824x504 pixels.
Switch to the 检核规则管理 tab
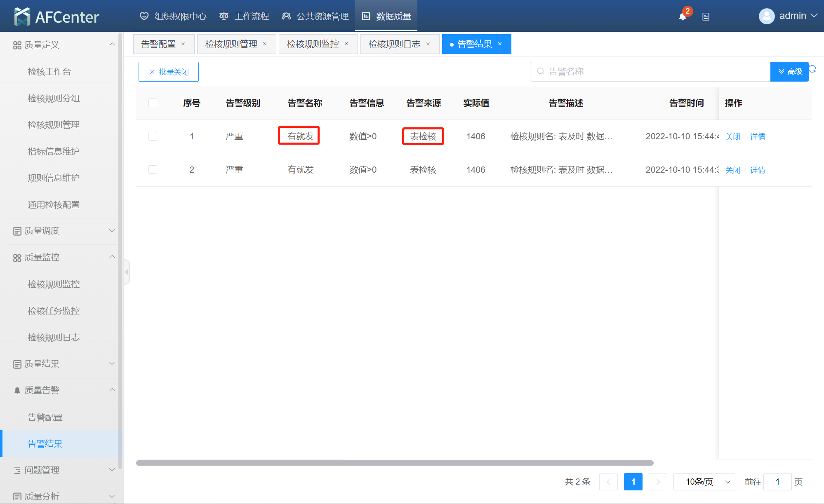coord(231,44)
